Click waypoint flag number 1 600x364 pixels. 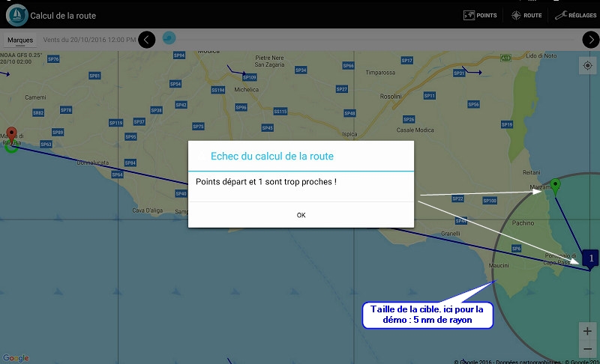point(591,258)
